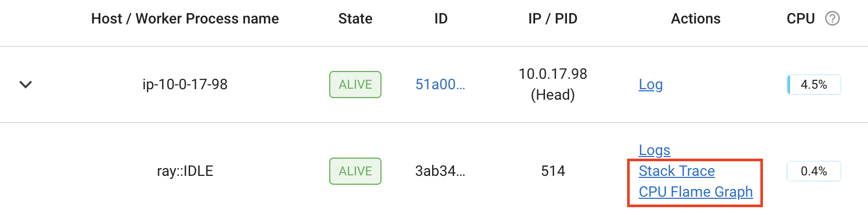Click the head node ALIVE status badge
The height and width of the screenshot is (215, 868).
355,85
